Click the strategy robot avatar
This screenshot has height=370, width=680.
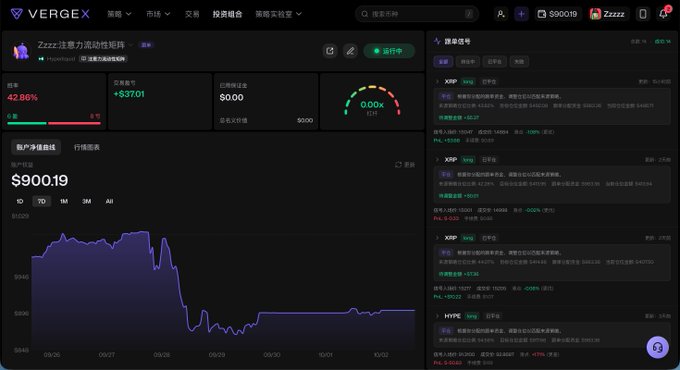(20, 51)
